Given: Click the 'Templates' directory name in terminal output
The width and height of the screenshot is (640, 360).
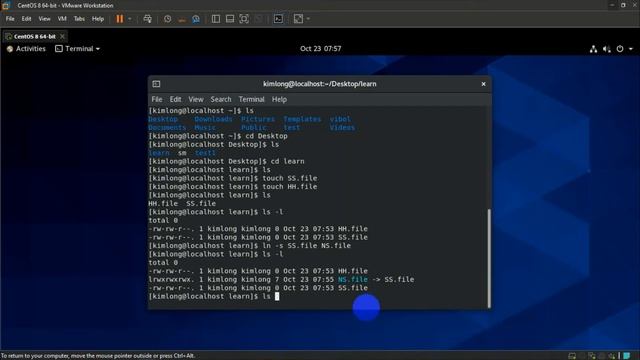Looking at the screenshot, I should pyautogui.click(x=302, y=119).
